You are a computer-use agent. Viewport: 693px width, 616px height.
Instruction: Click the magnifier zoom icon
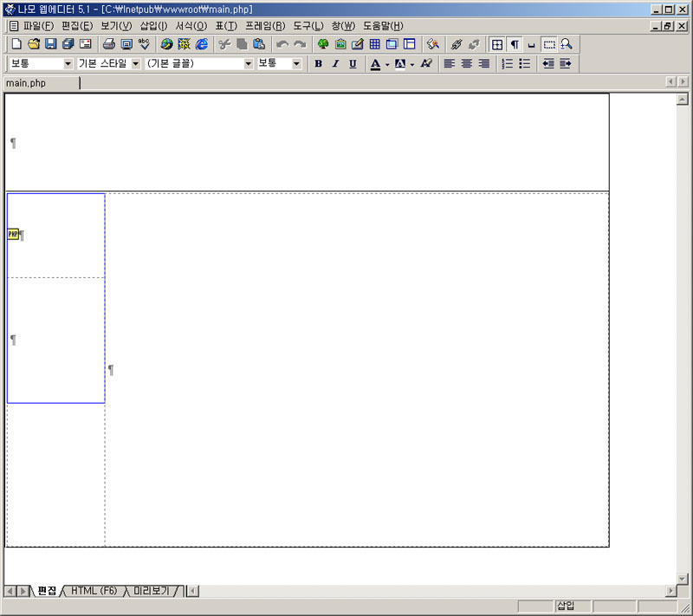567,44
